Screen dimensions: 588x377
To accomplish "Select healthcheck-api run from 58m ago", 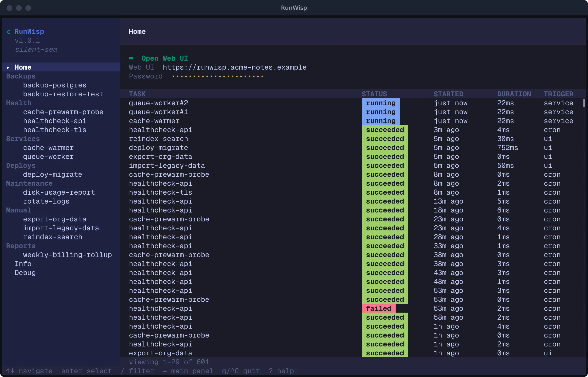I will tap(351, 318).
